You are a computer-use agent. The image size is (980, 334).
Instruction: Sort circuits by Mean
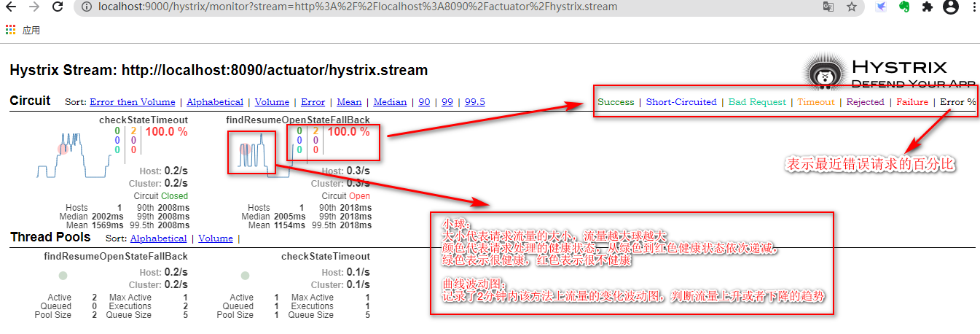pos(349,102)
